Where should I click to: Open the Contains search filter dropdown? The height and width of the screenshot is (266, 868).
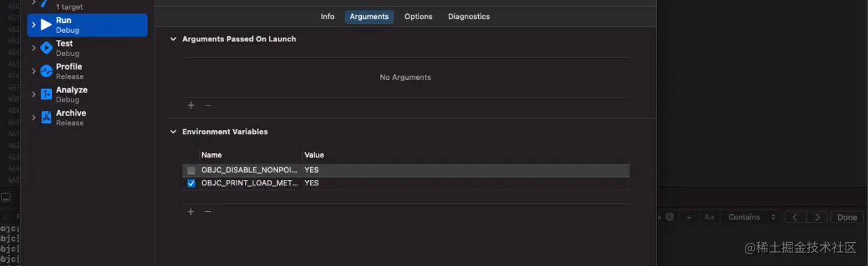point(752,217)
